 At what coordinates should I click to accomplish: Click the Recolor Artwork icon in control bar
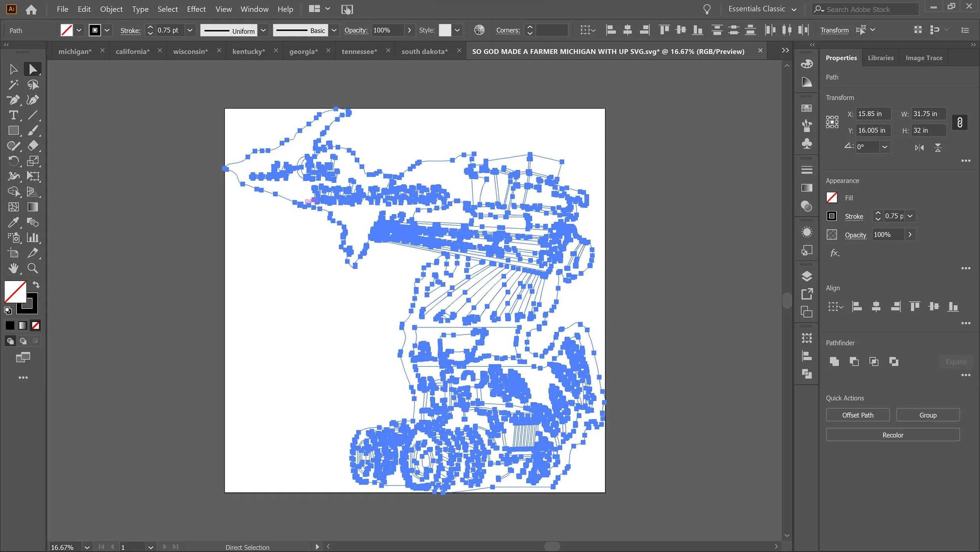pyautogui.click(x=479, y=30)
